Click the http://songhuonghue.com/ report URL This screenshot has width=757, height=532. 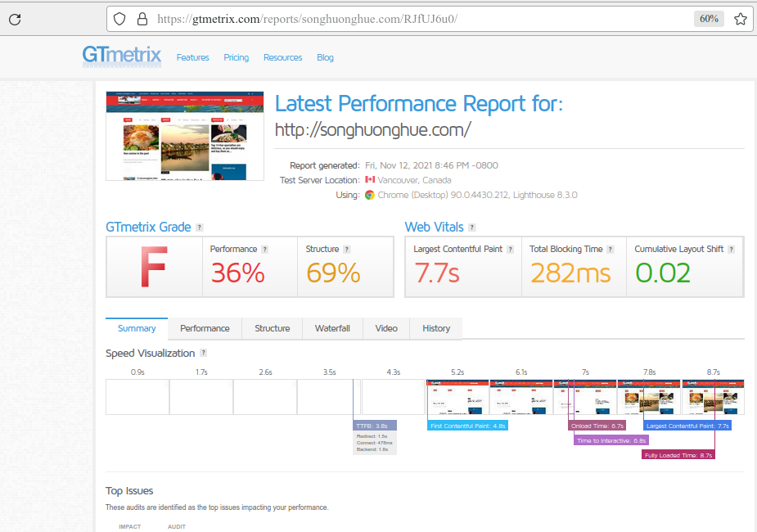pos(372,130)
